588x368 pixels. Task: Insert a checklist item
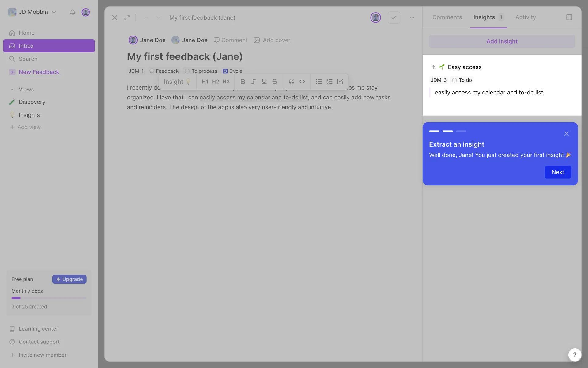(x=340, y=82)
